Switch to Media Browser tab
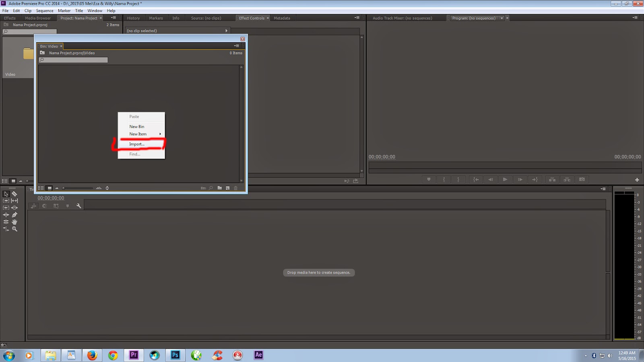Image resolution: width=644 pixels, height=362 pixels. (38, 18)
